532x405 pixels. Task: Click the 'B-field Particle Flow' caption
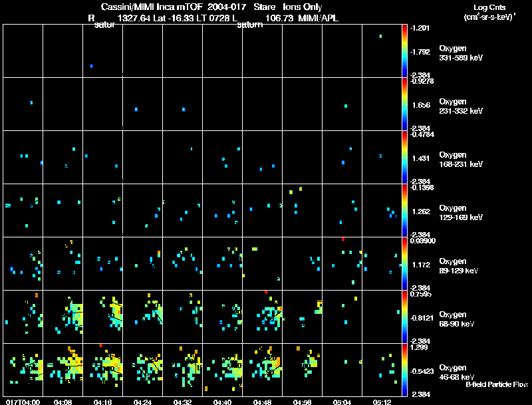pos(497,384)
